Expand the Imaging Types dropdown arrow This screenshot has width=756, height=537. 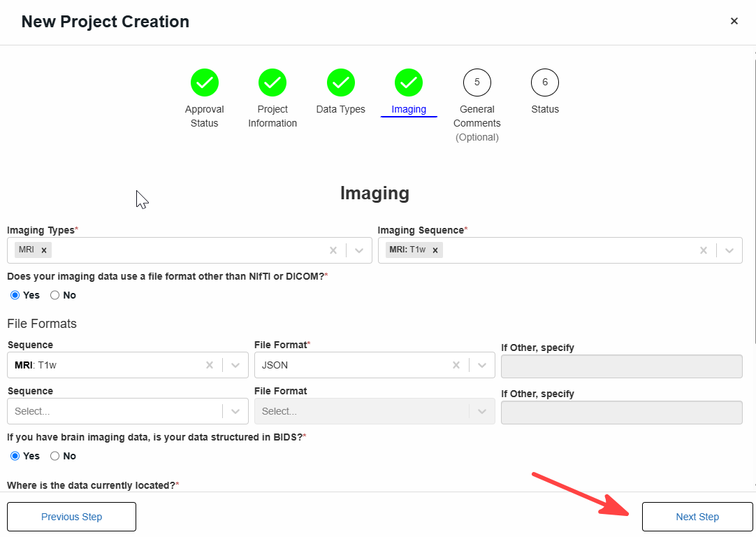358,250
